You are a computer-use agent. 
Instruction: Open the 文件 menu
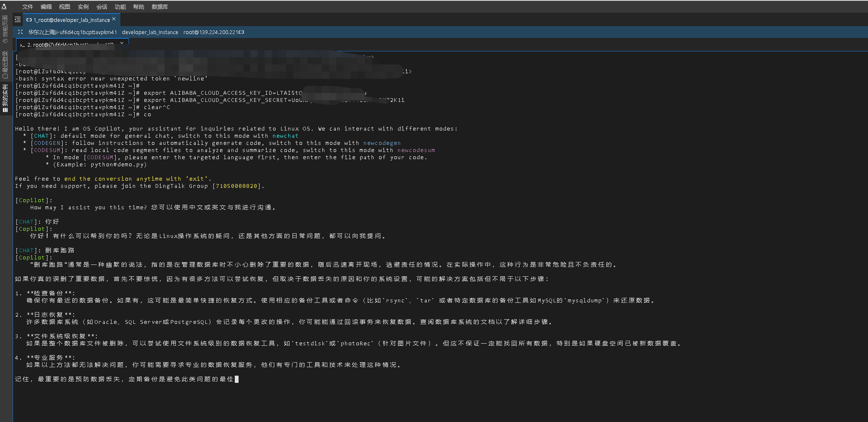click(x=28, y=6)
